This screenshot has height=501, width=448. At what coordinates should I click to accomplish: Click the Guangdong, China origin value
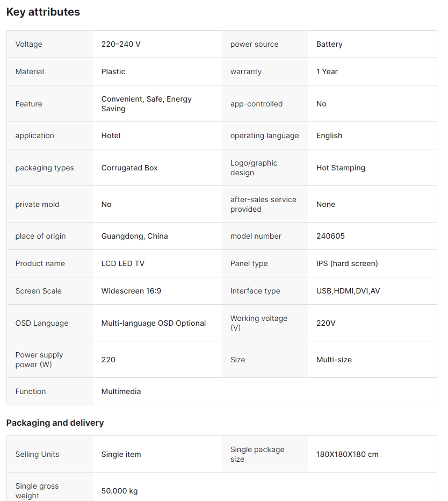coord(134,236)
